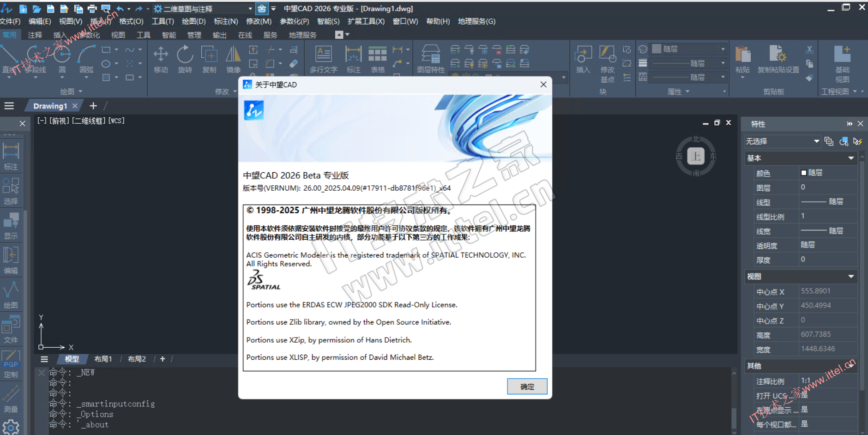This screenshot has height=435, width=868.
Task: Open sidebar 编辑 panel icon
Action: [11, 260]
